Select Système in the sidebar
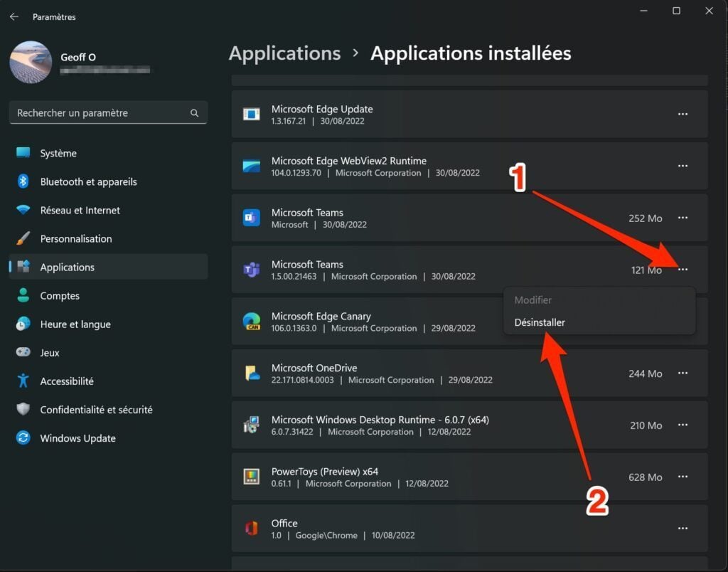The width and height of the screenshot is (728, 572). tap(108, 153)
